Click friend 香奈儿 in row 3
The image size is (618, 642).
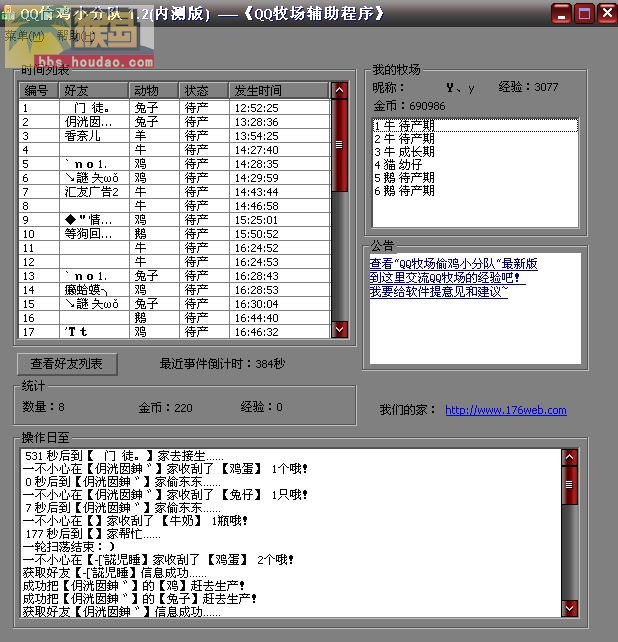point(82,136)
